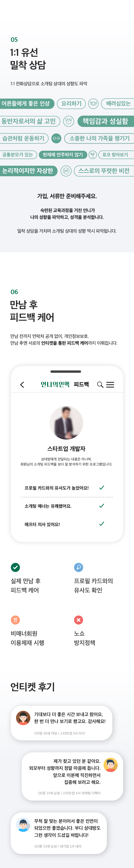Select the 현재에 안주하지 않기 tag

pyautogui.click(x=63, y=155)
